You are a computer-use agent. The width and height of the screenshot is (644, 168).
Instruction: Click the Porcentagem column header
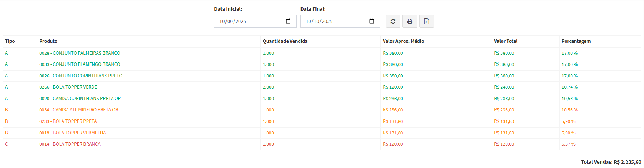click(576, 41)
